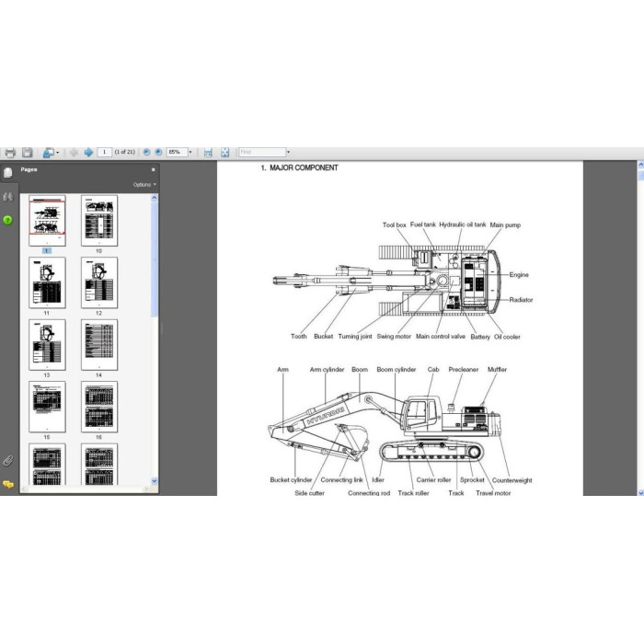Click the 'Carrier roller' label
Image resolution: width=644 pixels, height=644 pixels.
(433, 479)
